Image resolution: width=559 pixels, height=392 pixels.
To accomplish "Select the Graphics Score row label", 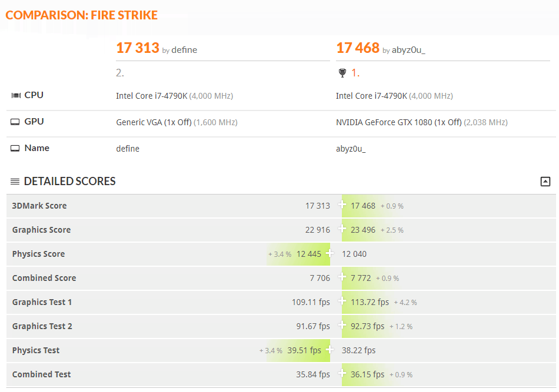I will tap(41, 230).
